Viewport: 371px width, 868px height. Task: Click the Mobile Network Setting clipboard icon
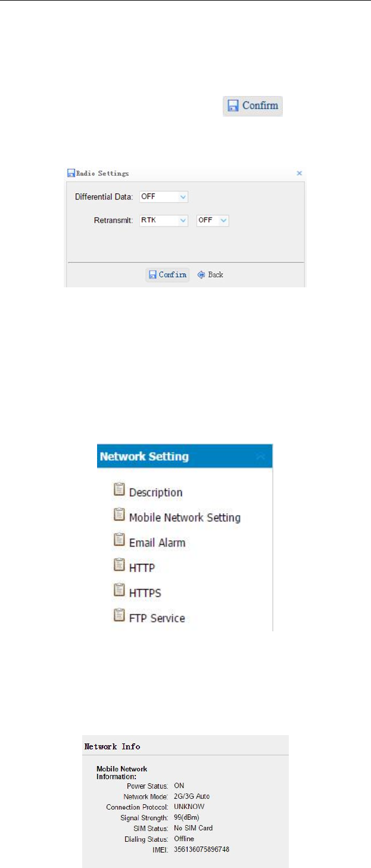(119, 515)
